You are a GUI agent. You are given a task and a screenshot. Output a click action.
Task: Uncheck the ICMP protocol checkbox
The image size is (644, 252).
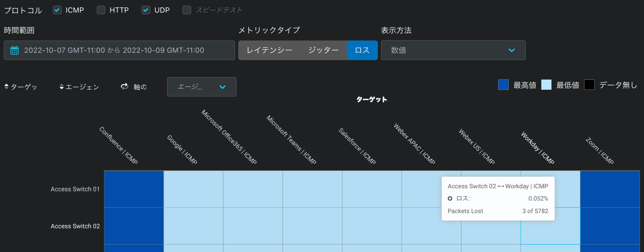(57, 10)
